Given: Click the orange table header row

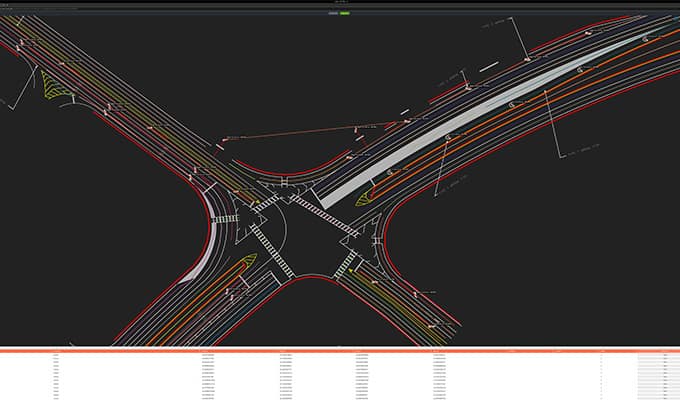Looking at the screenshot, I should [x=340, y=350].
